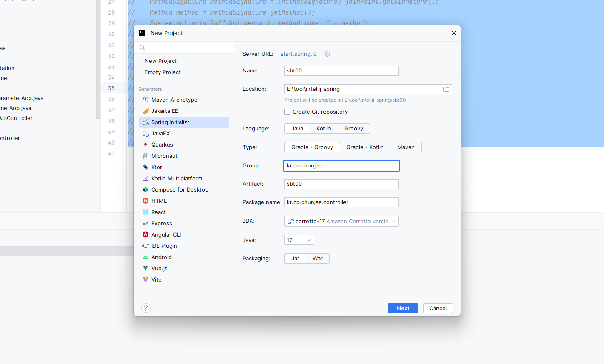Select the IDE Plugin generator label

164,246
